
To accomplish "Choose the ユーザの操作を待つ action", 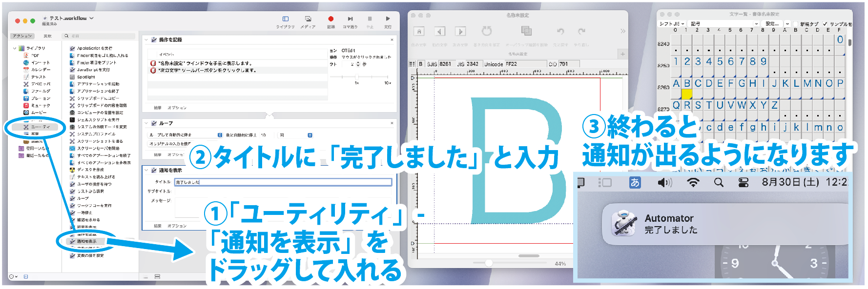I will pos(91,184).
